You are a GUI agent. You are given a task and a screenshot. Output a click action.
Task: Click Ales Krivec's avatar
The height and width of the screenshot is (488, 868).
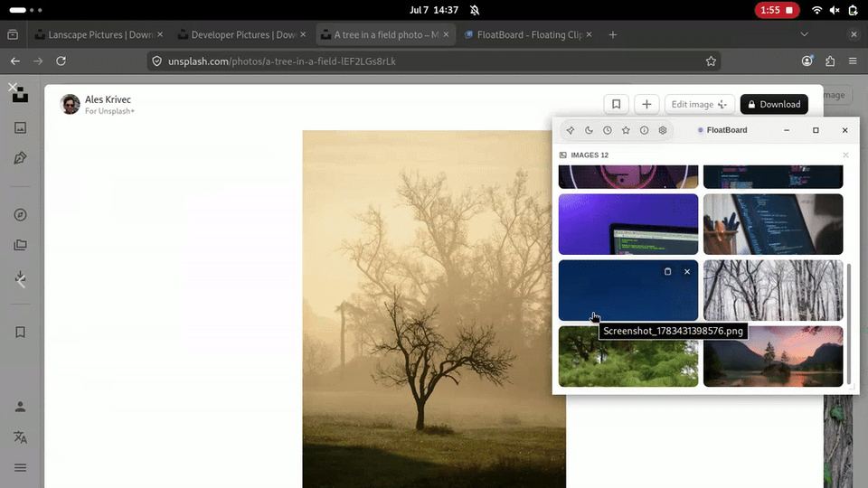pos(71,104)
